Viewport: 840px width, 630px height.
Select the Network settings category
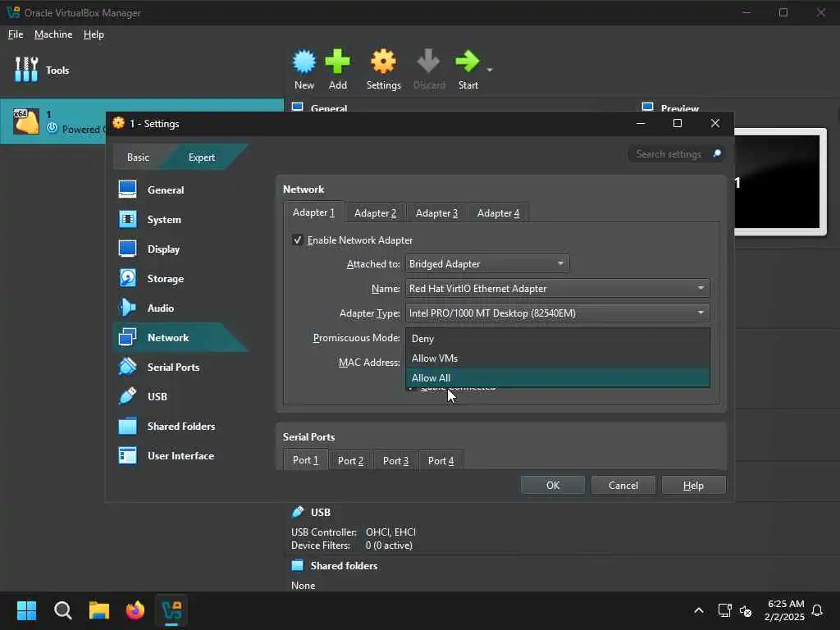point(180,337)
